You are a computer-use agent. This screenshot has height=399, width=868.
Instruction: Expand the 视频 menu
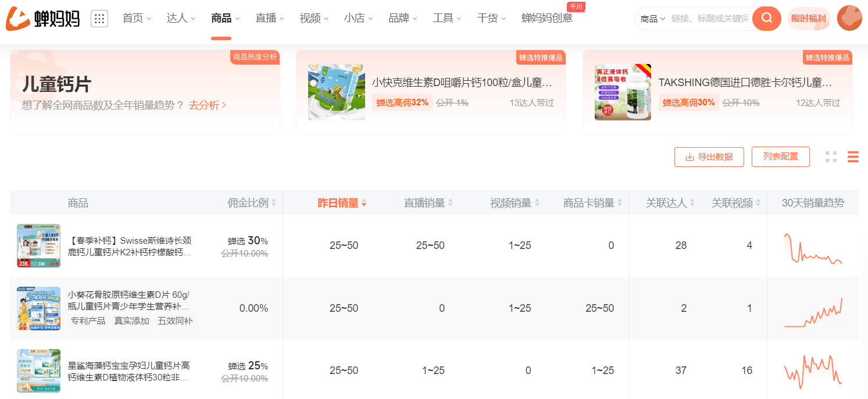[314, 18]
